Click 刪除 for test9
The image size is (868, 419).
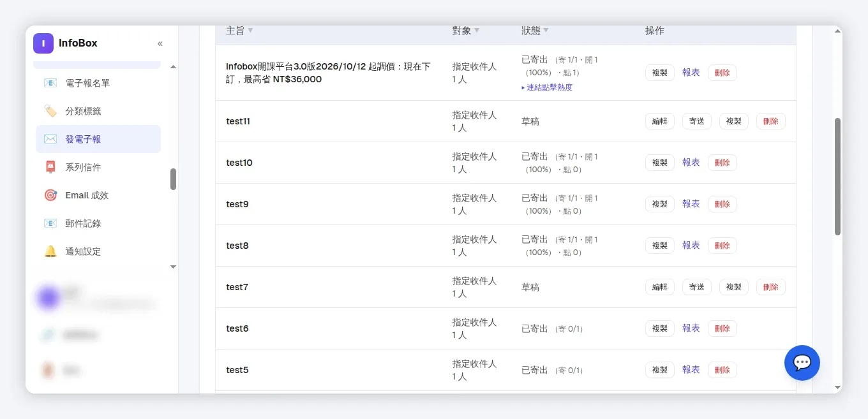click(x=722, y=204)
